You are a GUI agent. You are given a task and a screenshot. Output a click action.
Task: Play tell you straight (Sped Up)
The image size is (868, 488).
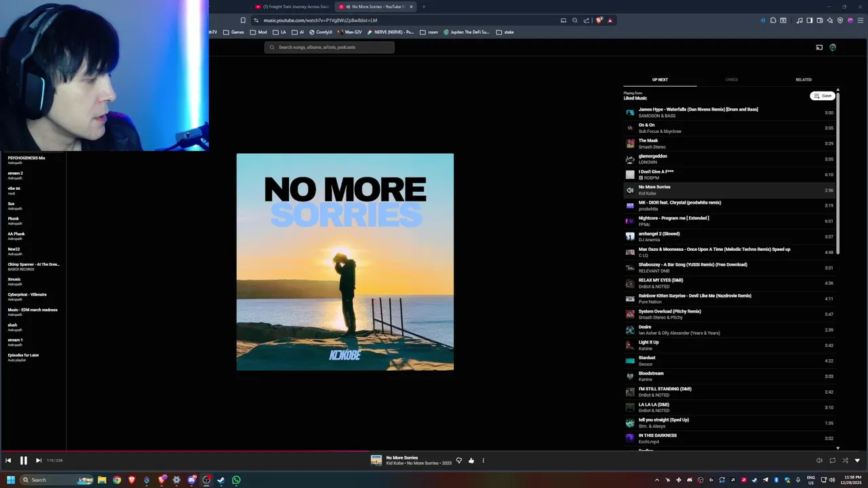click(729, 422)
